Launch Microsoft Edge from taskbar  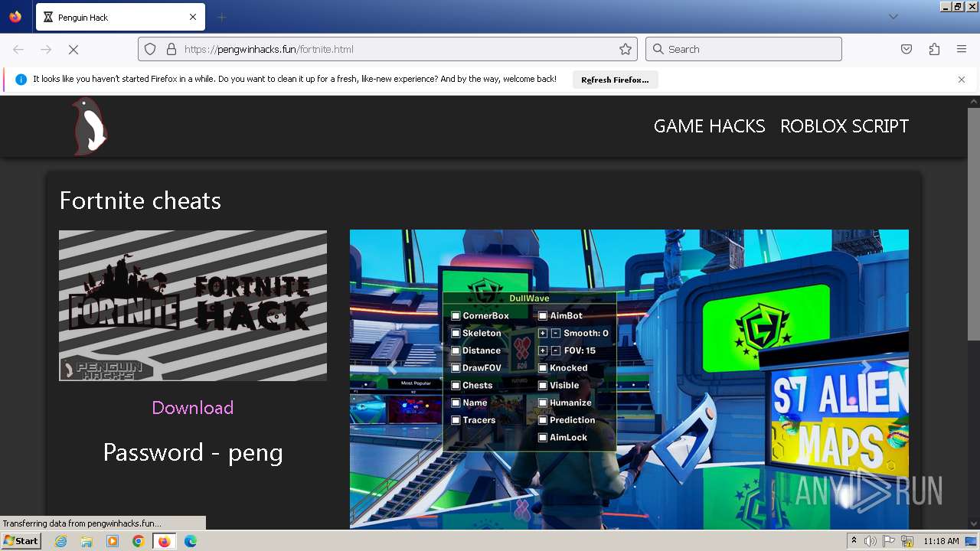(191, 541)
